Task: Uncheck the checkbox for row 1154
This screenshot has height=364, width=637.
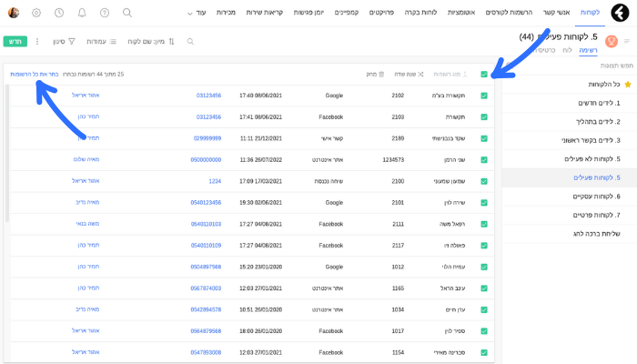Action: pos(484,353)
